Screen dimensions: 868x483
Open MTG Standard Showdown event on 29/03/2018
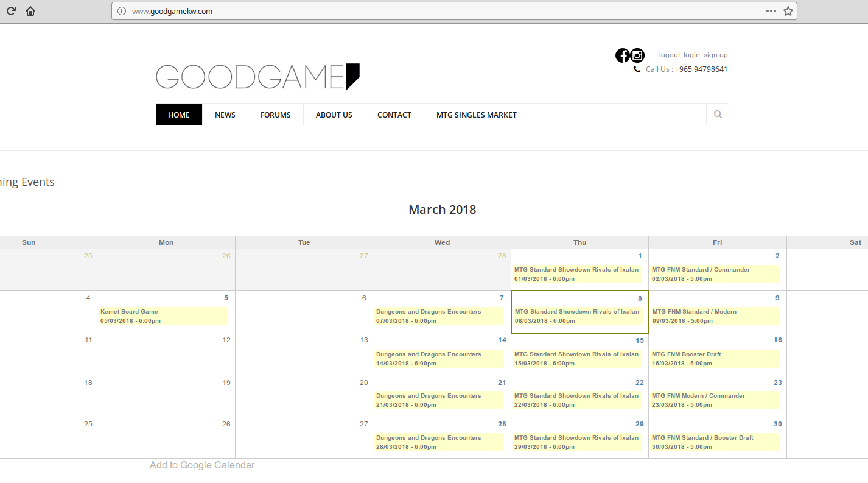[x=577, y=442]
